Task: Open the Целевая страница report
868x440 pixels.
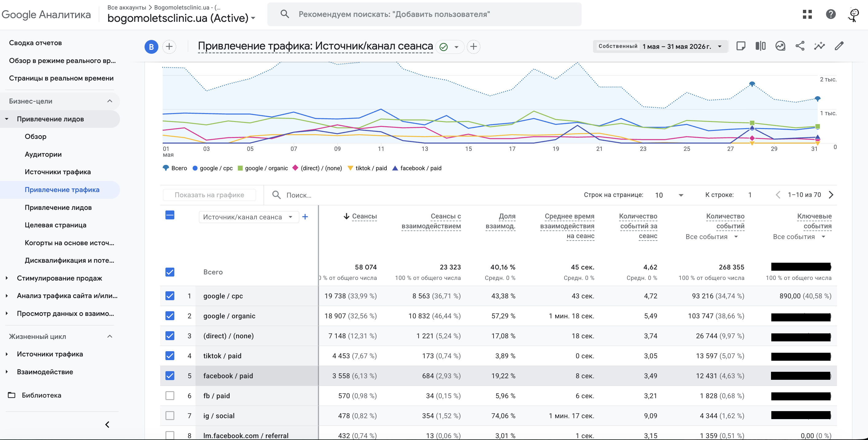Action: click(x=55, y=225)
